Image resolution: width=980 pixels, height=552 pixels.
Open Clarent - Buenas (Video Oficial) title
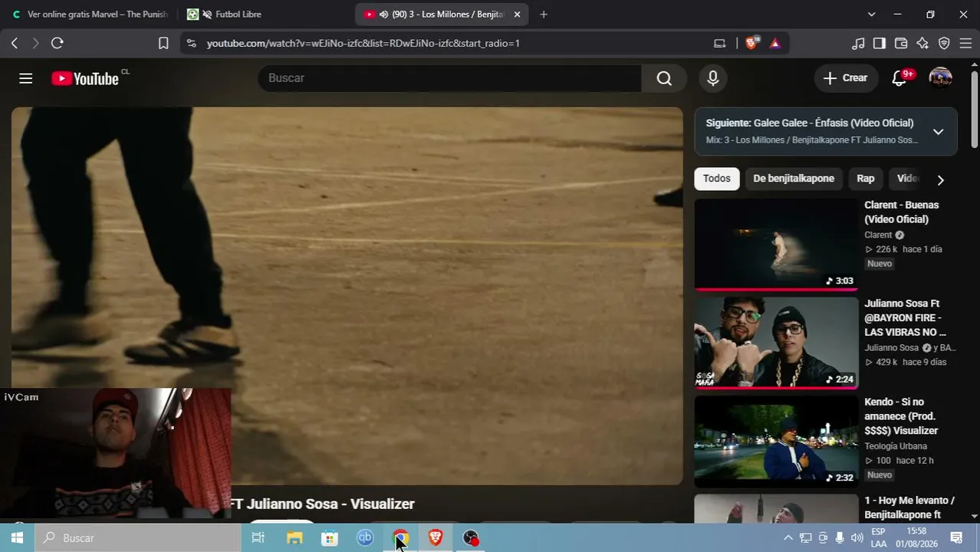tap(902, 212)
